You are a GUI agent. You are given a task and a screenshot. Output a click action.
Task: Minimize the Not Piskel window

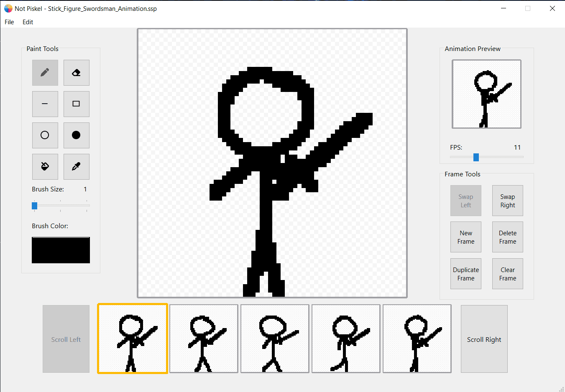point(504,8)
